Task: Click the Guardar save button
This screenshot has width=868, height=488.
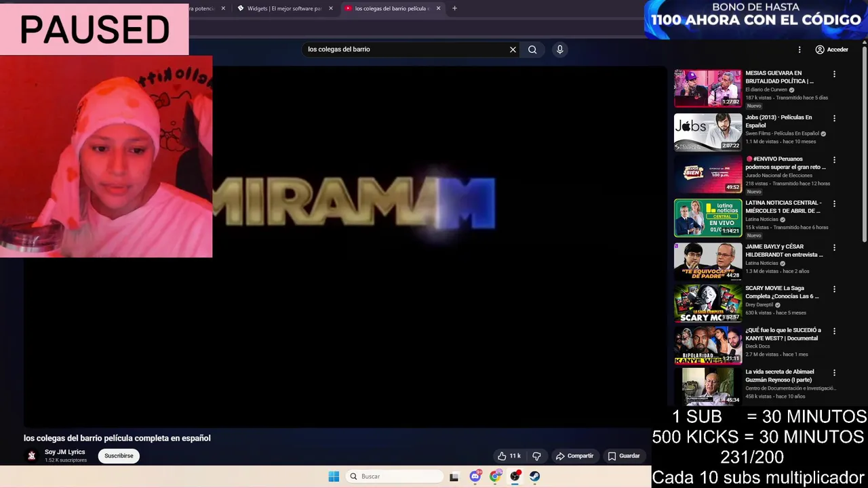Action: pos(623,456)
